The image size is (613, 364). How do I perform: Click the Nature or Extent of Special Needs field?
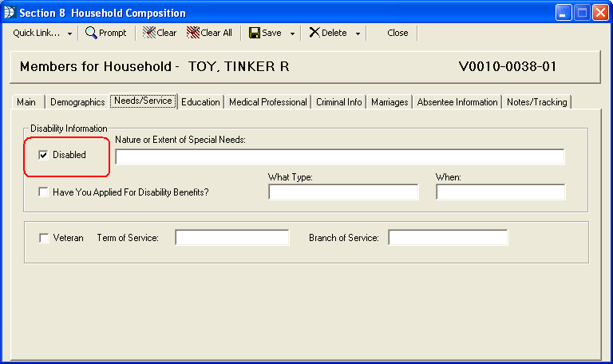[x=340, y=156]
